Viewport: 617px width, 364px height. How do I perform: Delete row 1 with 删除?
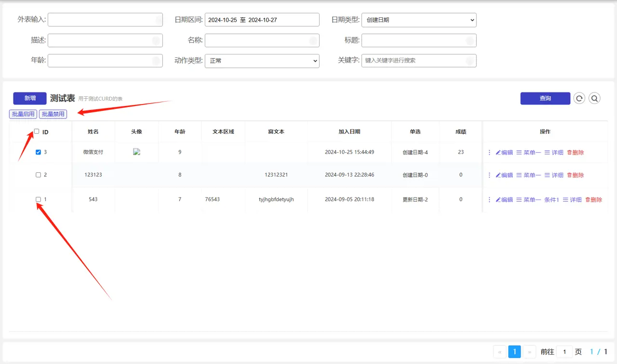(x=594, y=199)
